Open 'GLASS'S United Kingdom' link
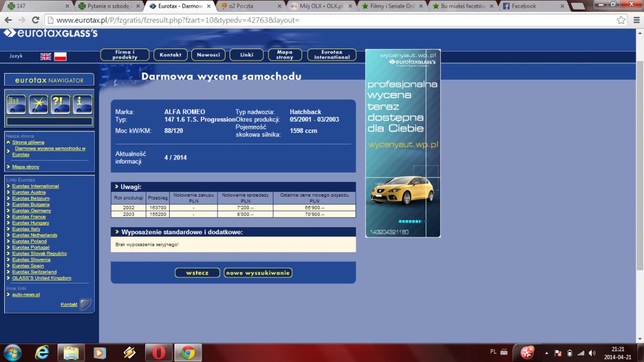Screen dimensions: 644x362 pos(41,278)
